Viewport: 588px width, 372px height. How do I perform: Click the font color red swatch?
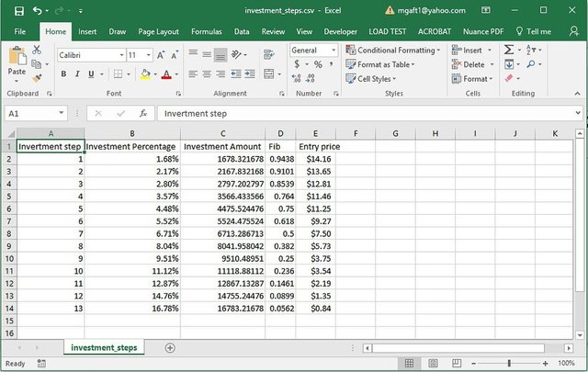click(x=165, y=75)
